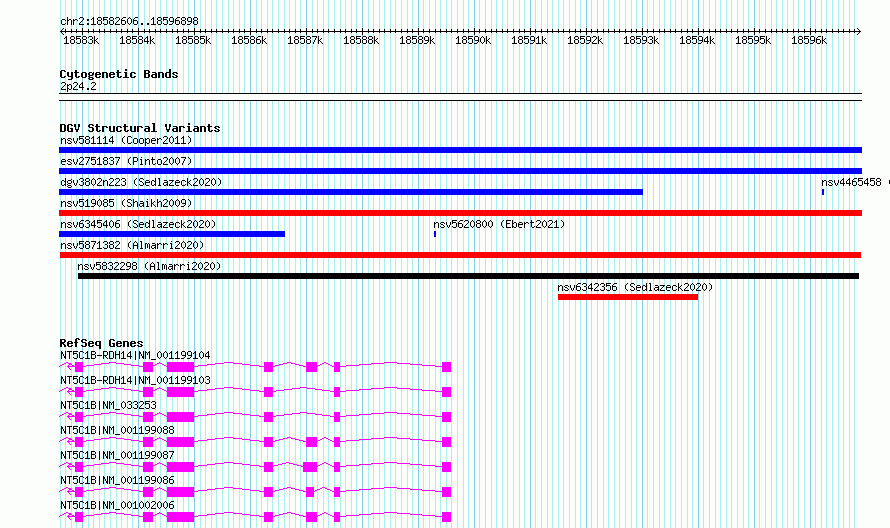
Task: Click the 18585k scale label
Action: [193, 40]
